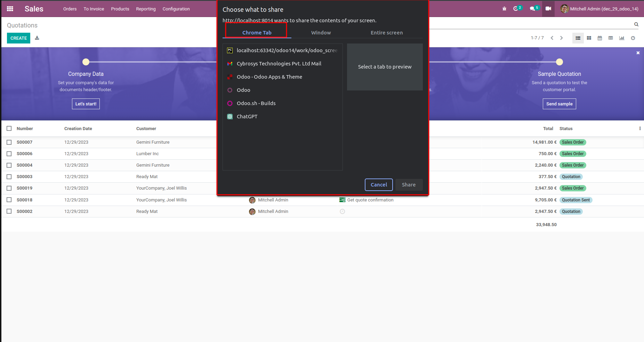Click the activity clock icon in row S00002
The image size is (644, 342).
[x=343, y=212]
